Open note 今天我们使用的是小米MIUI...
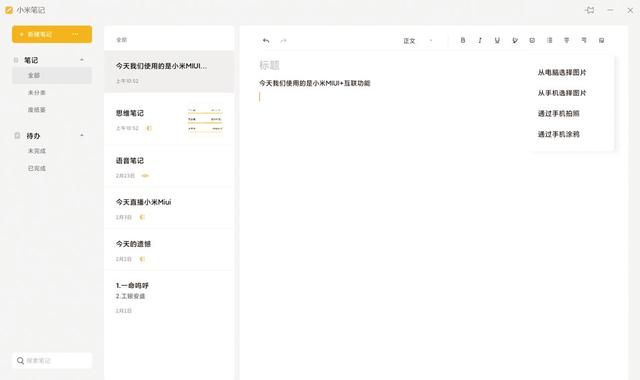The image size is (640, 380). coord(169,72)
